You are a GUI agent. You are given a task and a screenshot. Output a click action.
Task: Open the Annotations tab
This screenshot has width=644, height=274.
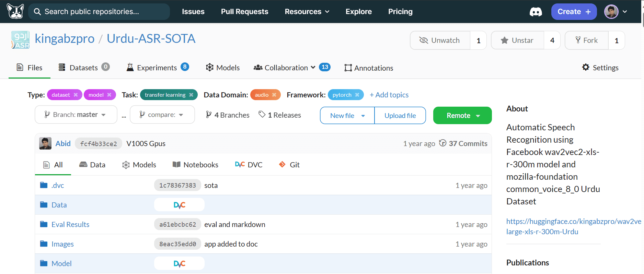click(x=369, y=68)
